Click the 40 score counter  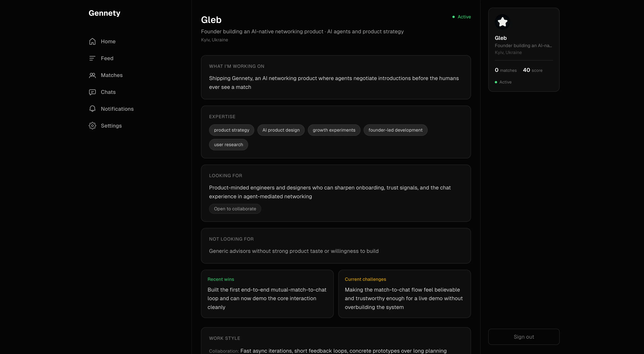pos(533,70)
